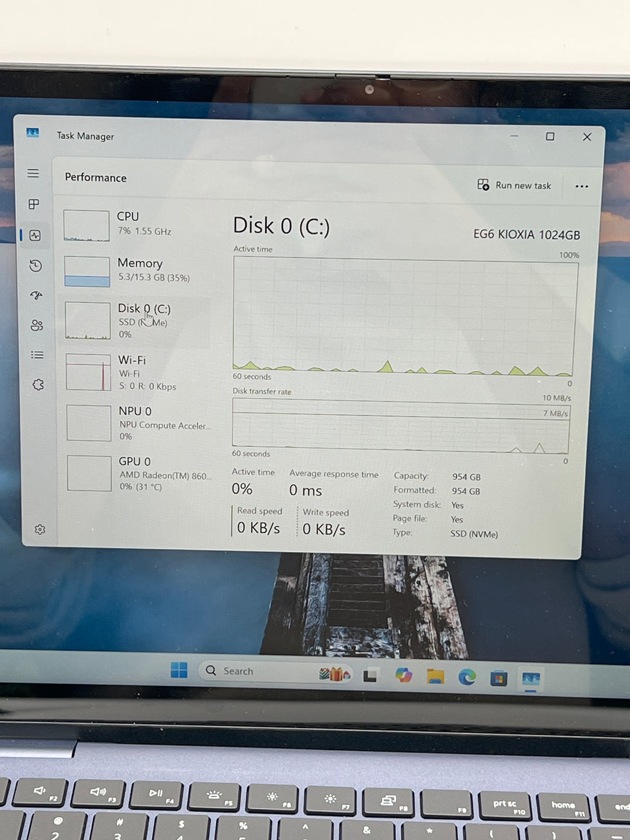630x840 pixels.
Task: Select GPU 0 performance item
Action: (138, 473)
